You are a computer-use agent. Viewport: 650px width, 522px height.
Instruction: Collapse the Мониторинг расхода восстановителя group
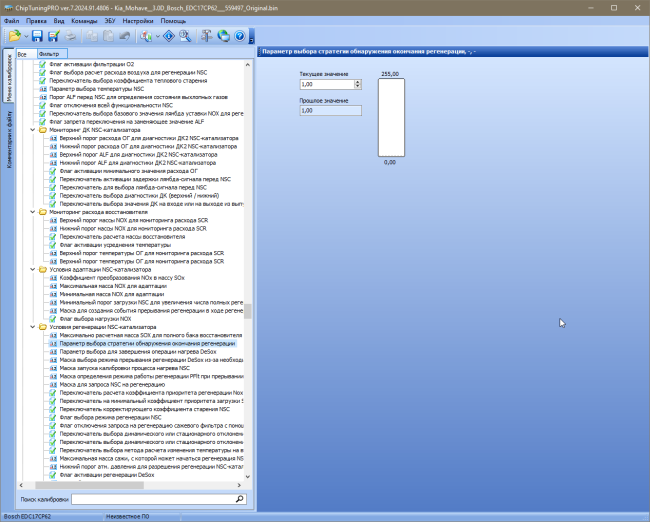click(33, 212)
